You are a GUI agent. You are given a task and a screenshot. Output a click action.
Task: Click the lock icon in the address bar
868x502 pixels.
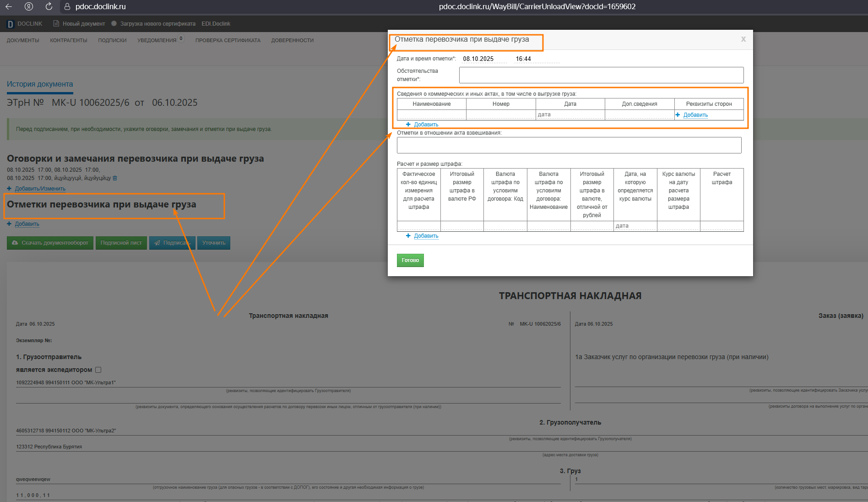tap(67, 6)
